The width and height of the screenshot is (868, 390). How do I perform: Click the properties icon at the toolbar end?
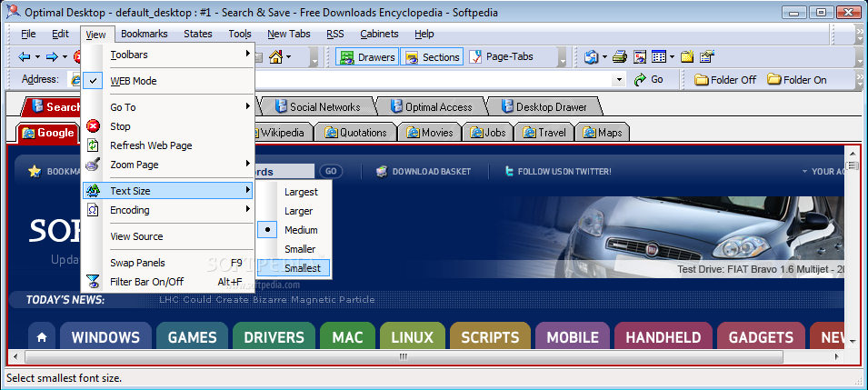pos(707,56)
